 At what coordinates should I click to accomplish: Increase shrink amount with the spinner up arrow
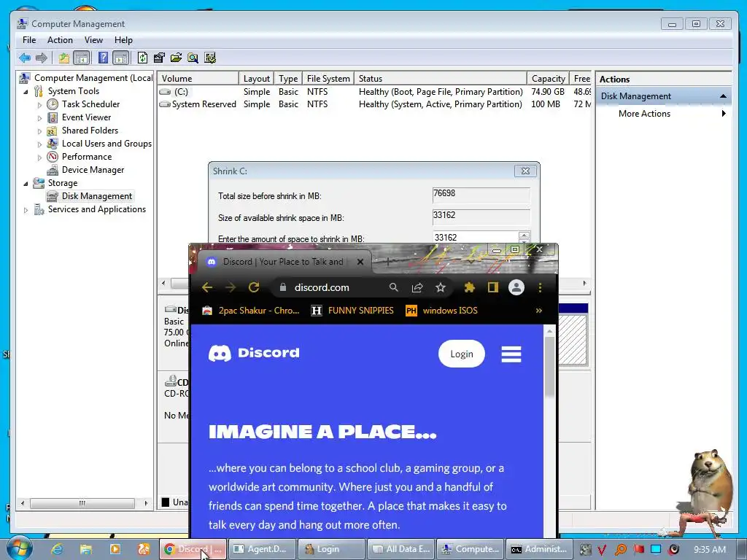coord(524,235)
